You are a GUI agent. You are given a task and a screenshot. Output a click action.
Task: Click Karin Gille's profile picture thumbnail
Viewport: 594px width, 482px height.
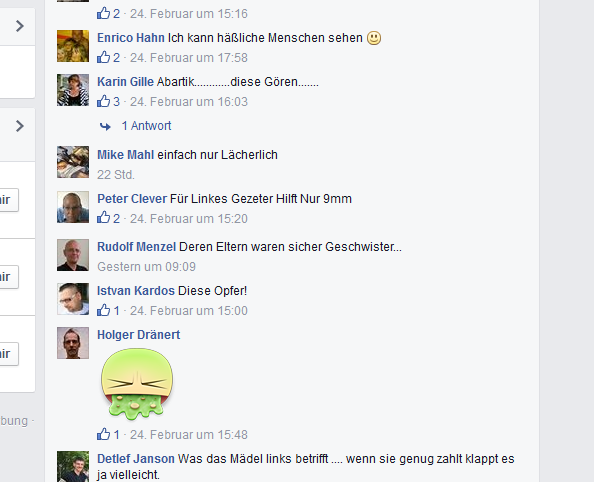(x=73, y=90)
